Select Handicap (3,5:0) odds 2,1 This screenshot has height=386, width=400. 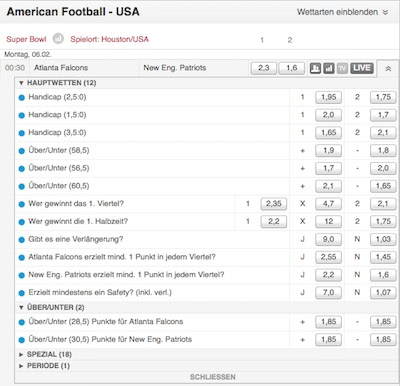(383, 133)
